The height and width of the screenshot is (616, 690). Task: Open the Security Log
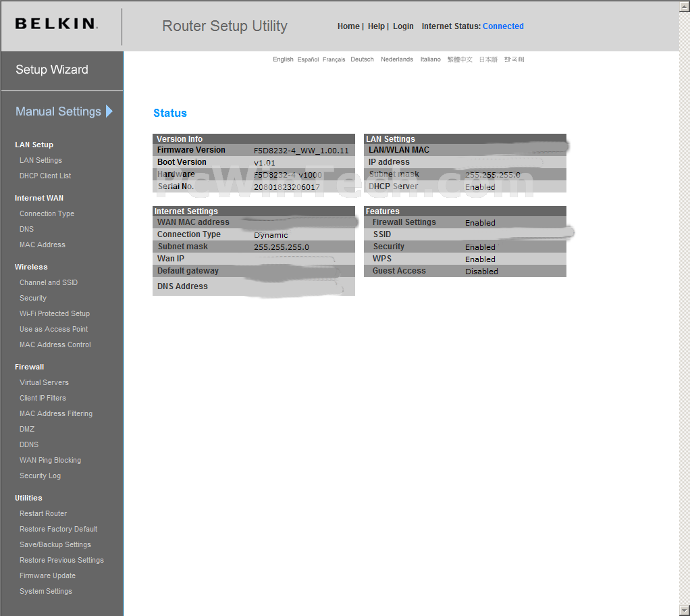(40, 476)
